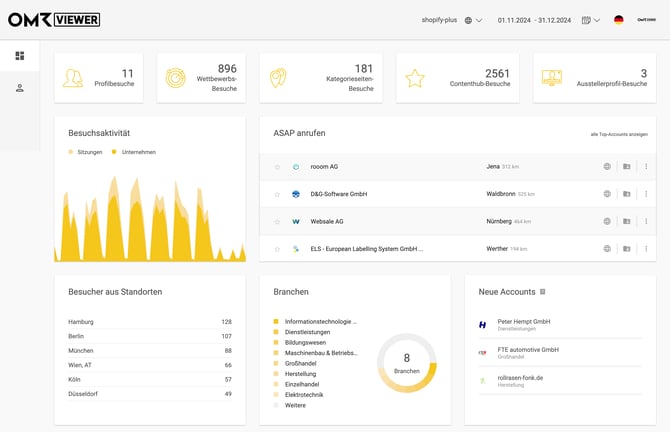
Task: Open the calendar date range dropdown
Action: pyautogui.click(x=590, y=19)
